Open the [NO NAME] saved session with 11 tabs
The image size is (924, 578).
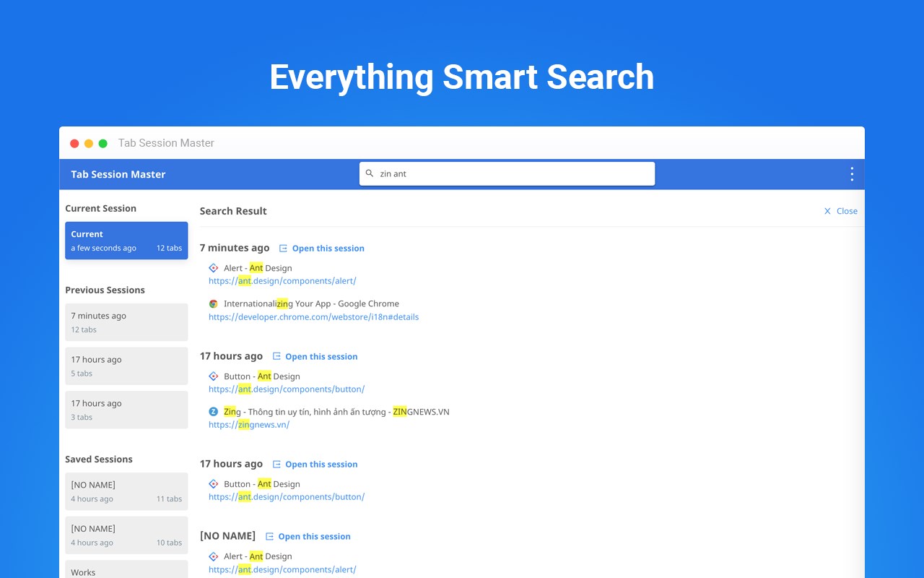click(126, 491)
